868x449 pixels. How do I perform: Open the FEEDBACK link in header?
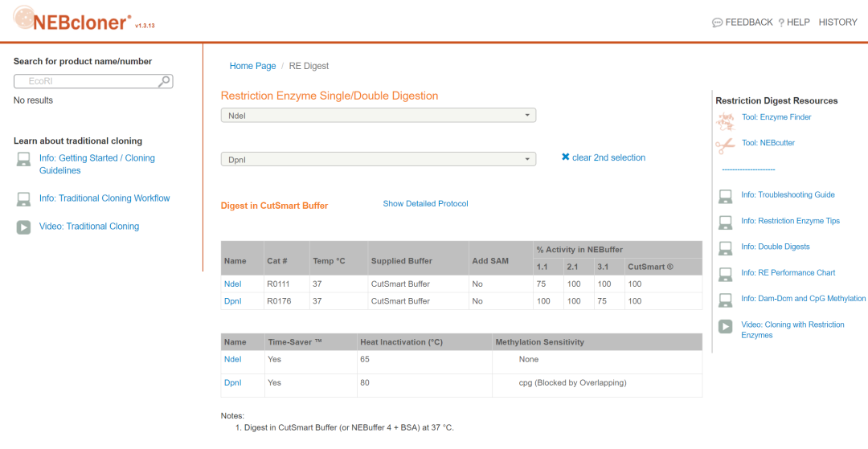(748, 22)
